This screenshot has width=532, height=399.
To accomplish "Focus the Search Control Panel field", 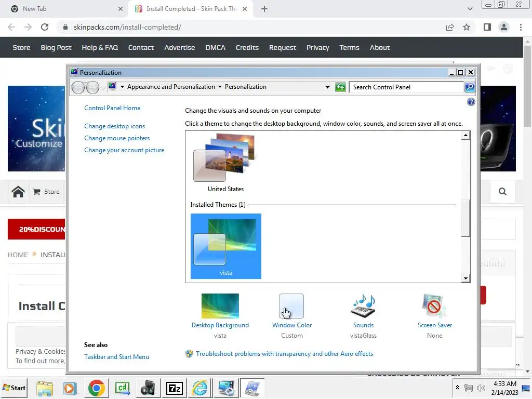I will point(407,87).
